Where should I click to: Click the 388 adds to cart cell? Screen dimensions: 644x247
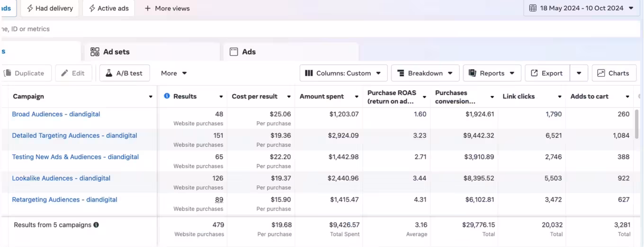coord(624,157)
